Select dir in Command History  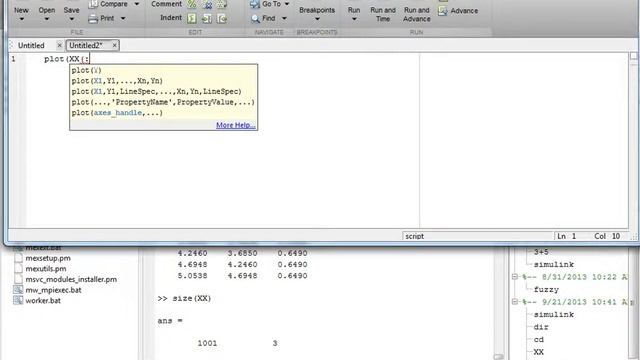541,327
